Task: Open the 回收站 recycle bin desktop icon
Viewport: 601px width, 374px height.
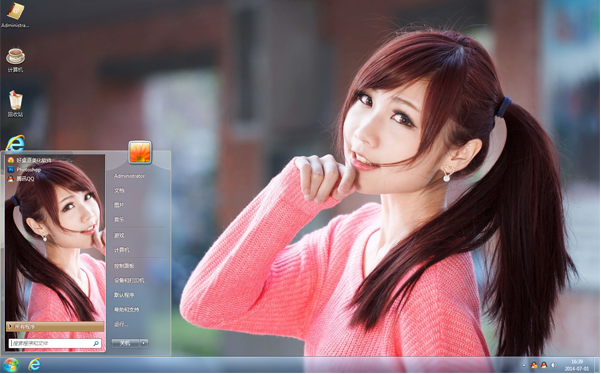Action: (15, 104)
